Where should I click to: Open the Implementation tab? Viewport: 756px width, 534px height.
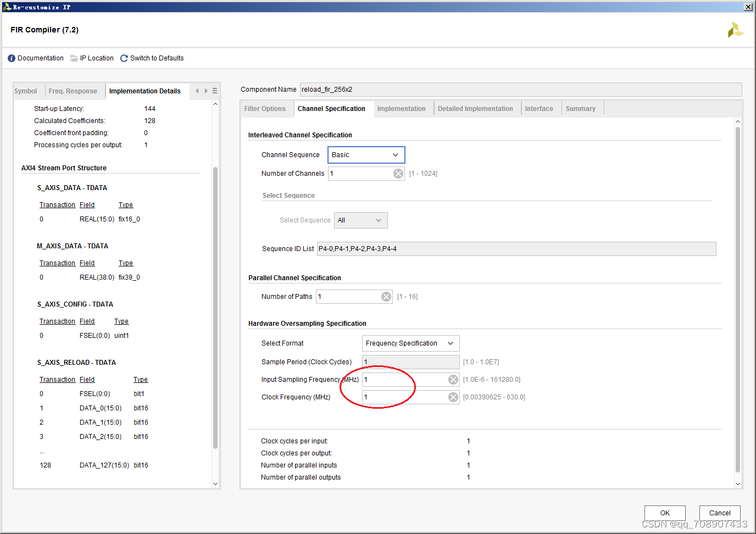(402, 109)
